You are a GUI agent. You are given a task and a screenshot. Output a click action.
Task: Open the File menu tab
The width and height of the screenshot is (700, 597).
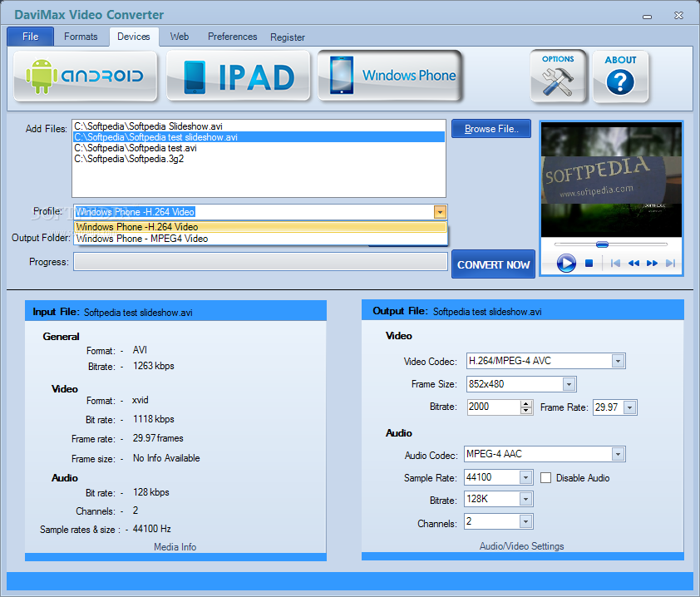pyautogui.click(x=31, y=37)
